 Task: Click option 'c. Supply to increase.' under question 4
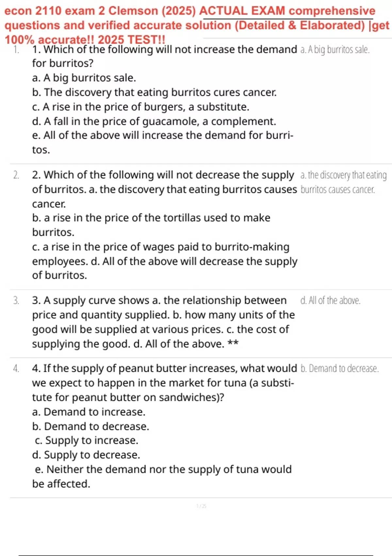tap(87, 440)
